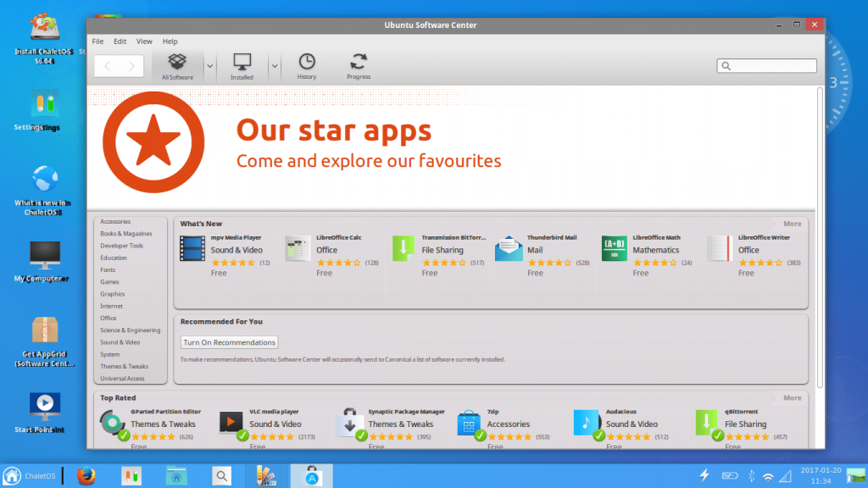Open the LibreOffice Math icon
The height and width of the screenshot is (488, 868).
(x=615, y=248)
